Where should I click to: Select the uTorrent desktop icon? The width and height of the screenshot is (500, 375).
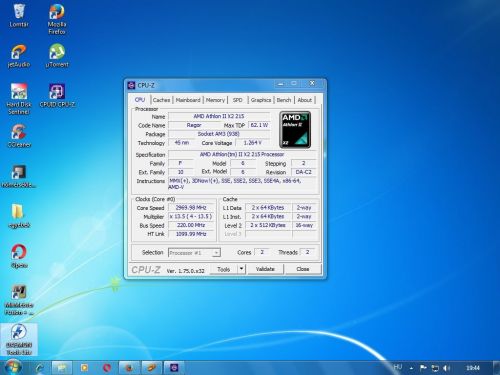[57, 56]
